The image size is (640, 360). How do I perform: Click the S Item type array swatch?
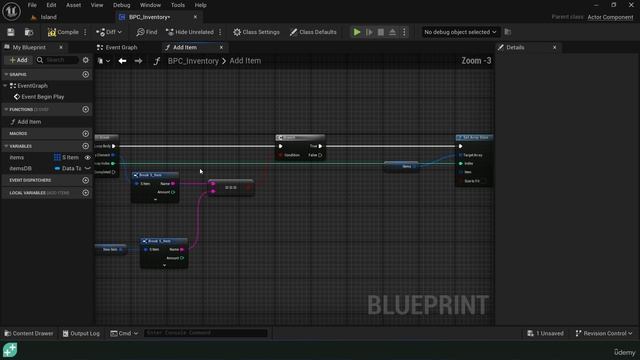[57, 157]
